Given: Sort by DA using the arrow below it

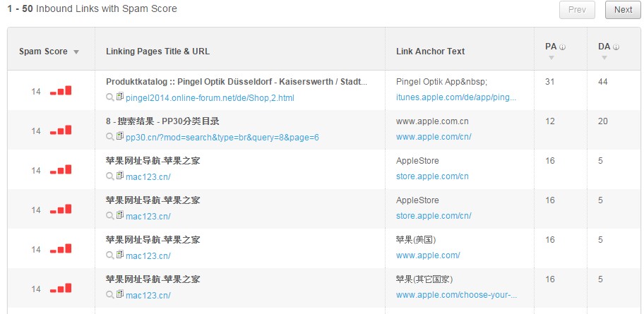Looking at the screenshot, I should pyautogui.click(x=604, y=58).
